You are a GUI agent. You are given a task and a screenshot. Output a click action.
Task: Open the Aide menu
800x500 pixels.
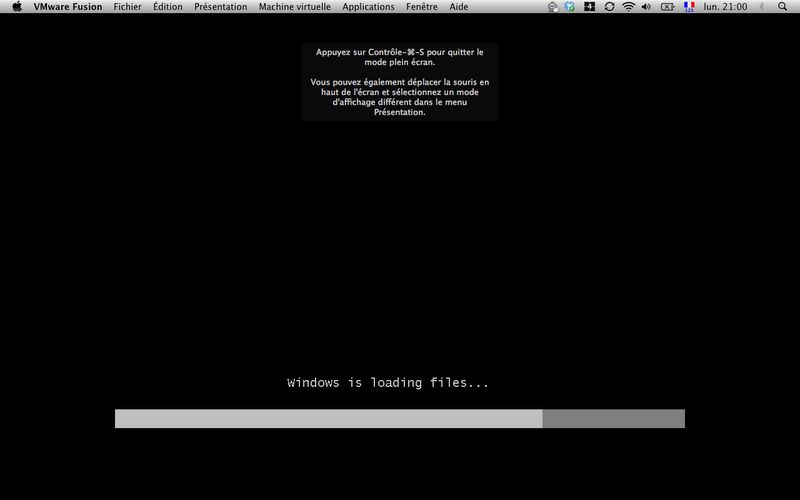click(x=459, y=7)
